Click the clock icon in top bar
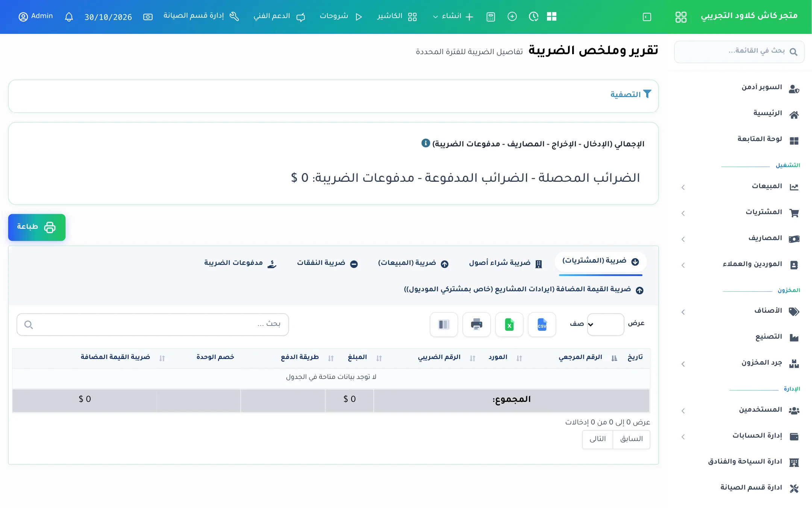This screenshot has width=812, height=508. [533, 17]
